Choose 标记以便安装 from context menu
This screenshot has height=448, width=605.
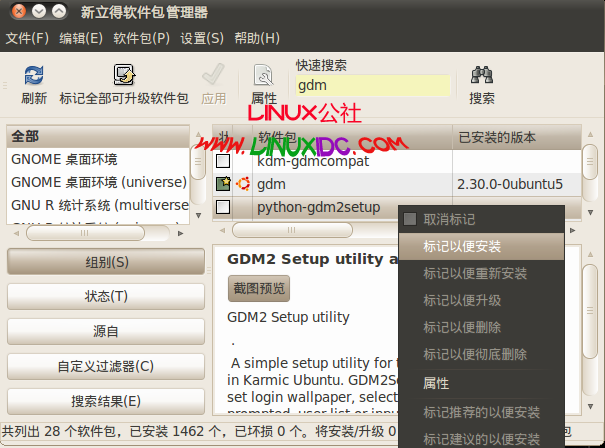(481, 246)
